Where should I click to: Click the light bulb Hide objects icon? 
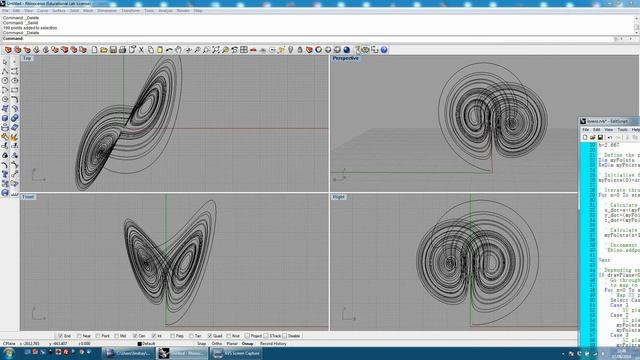(x=291, y=50)
